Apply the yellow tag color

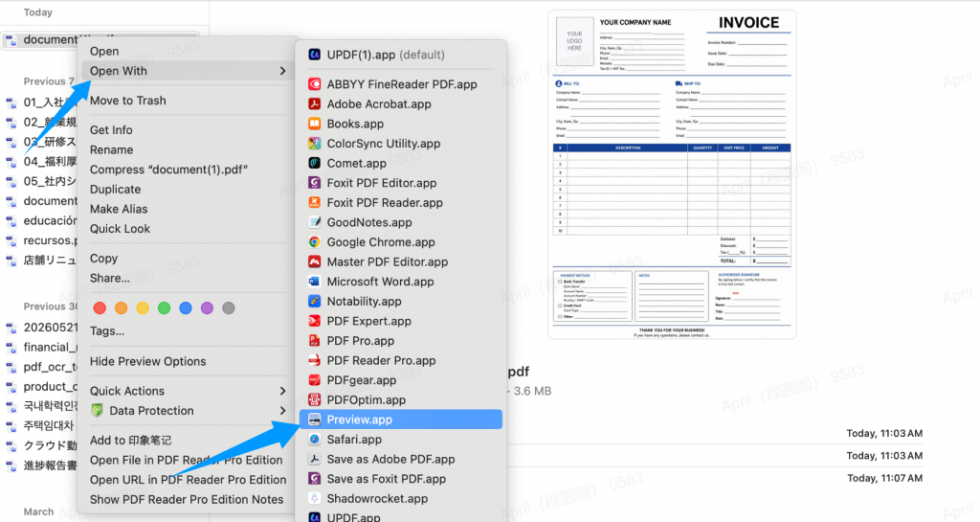(x=143, y=307)
